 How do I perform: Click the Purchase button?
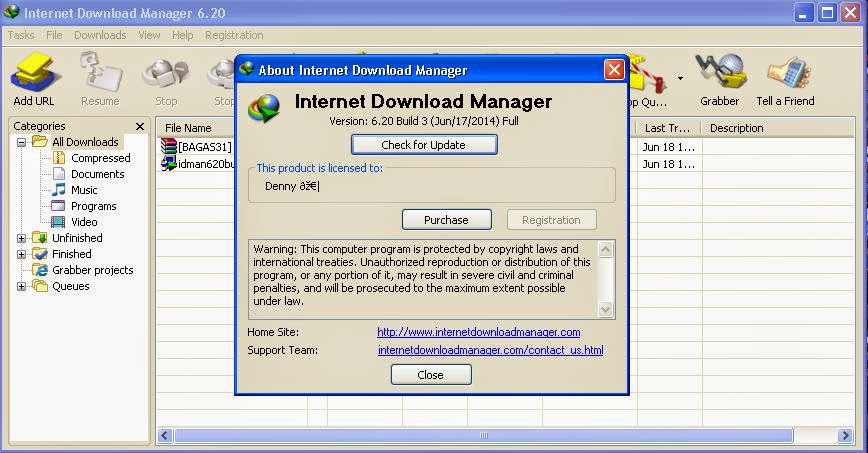(446, 220)
